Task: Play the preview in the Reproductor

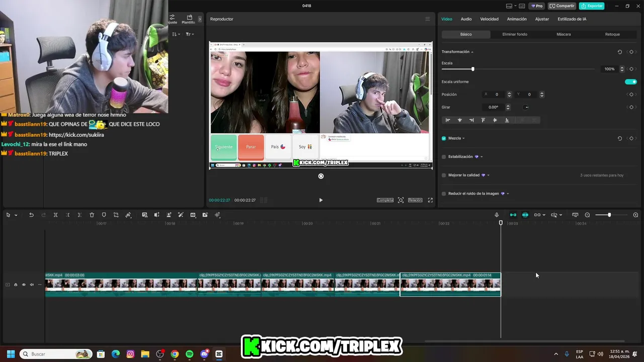Action: (x=321, y=200)
